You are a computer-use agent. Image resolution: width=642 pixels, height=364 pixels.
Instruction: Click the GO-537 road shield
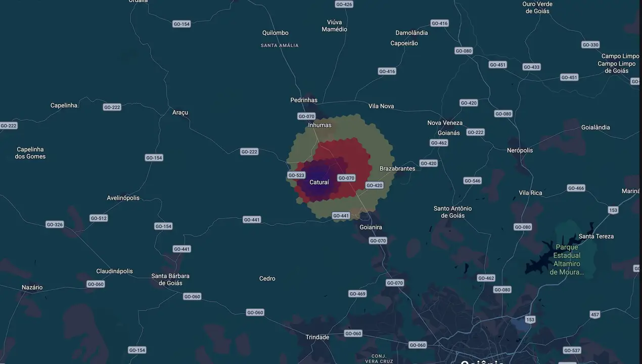pos(572,350)
